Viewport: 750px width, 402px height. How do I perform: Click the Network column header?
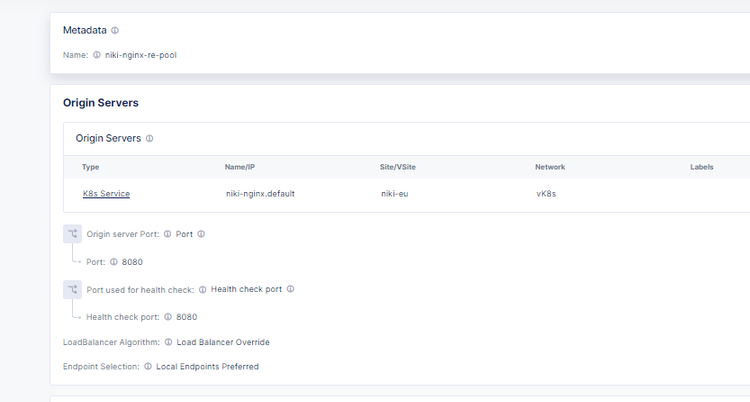tap(552, 167)
